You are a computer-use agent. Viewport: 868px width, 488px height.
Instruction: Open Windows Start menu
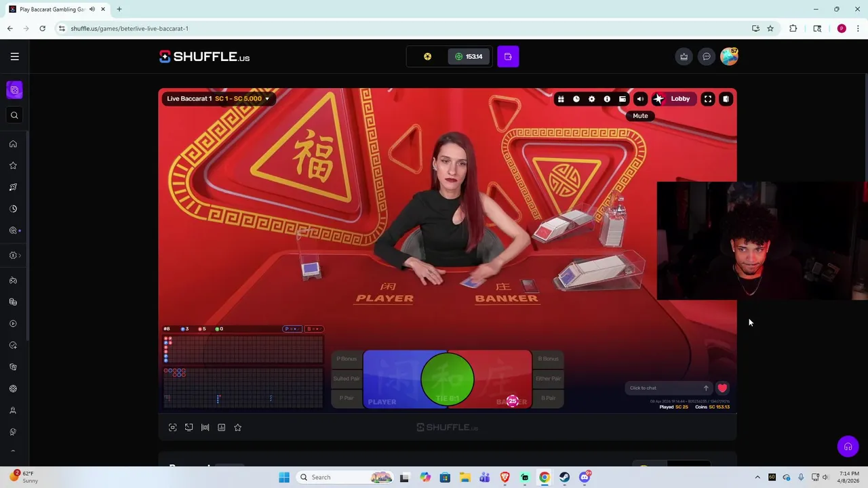(x=284, y=477)
